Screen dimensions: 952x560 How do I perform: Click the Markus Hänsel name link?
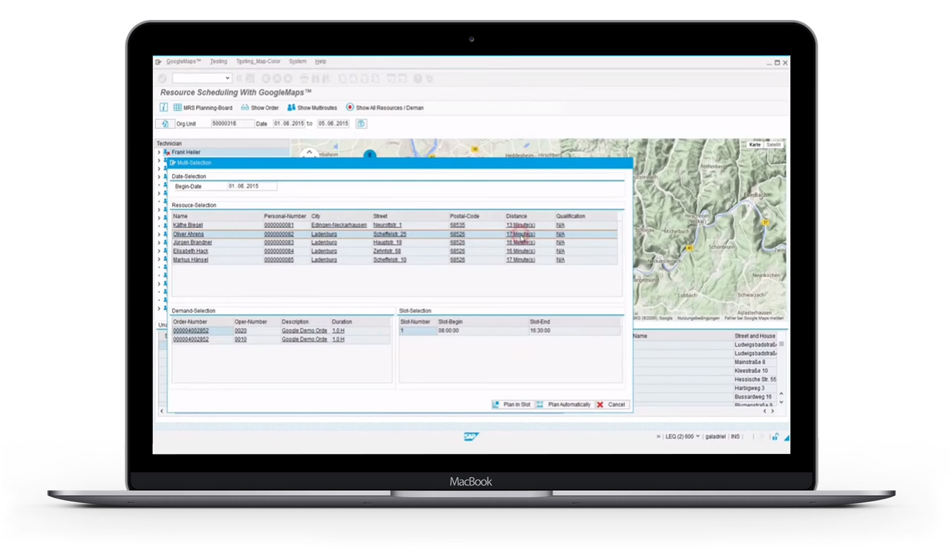coord(190,260)
